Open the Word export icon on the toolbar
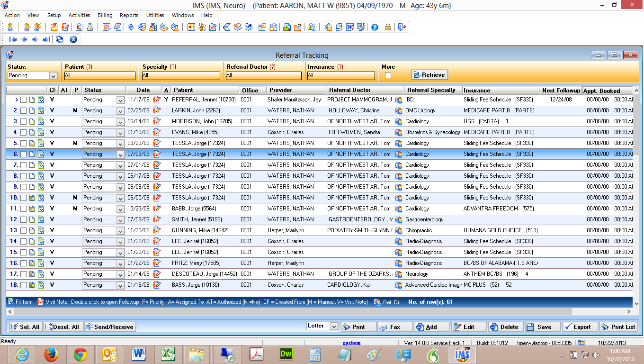 (x=349, y=27)
